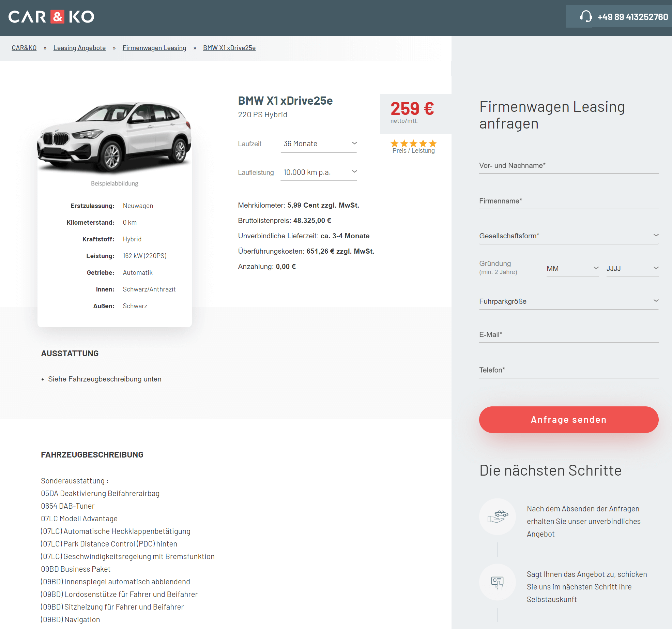Screen dimensions: 672x629
Task: Click the Leistung value 162 kW (220PS)
Action: tap(145, 256)
